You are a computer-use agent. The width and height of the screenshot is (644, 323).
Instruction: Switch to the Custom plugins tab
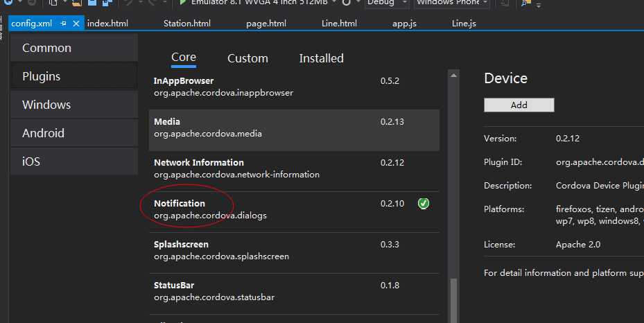[247, 58]
